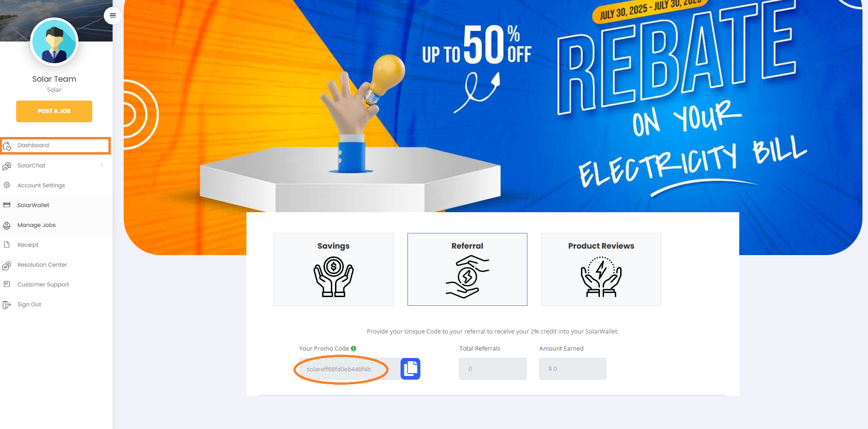Image resolution: width=868 pixels, height=429 pixels.
Task: Click the Sign Out door icon
Action: [x=6, y=304]
